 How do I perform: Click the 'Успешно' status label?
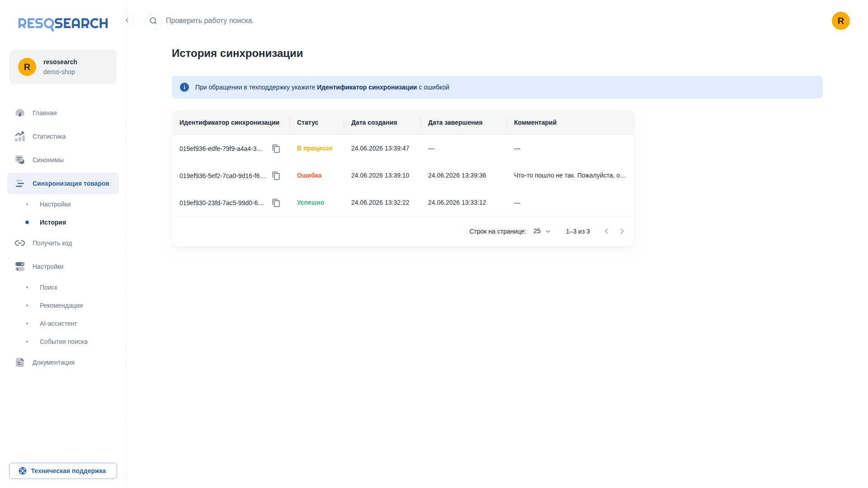[x=311, y=202]
